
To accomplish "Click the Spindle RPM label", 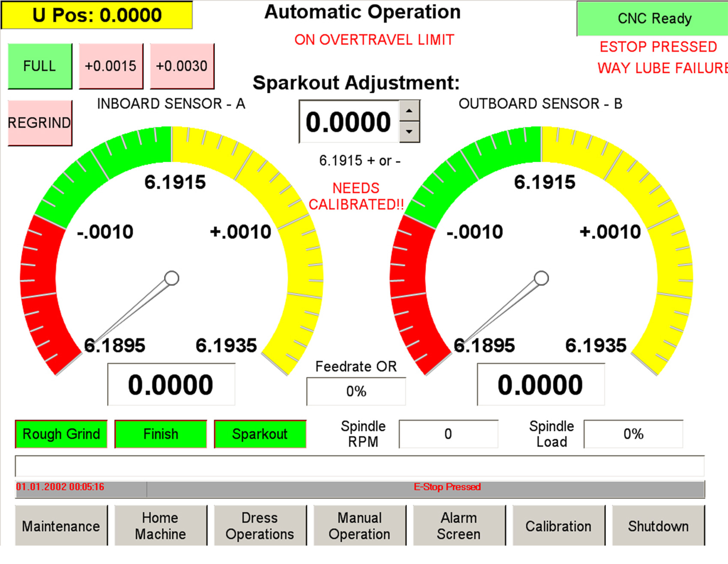I will coord(363,434).
